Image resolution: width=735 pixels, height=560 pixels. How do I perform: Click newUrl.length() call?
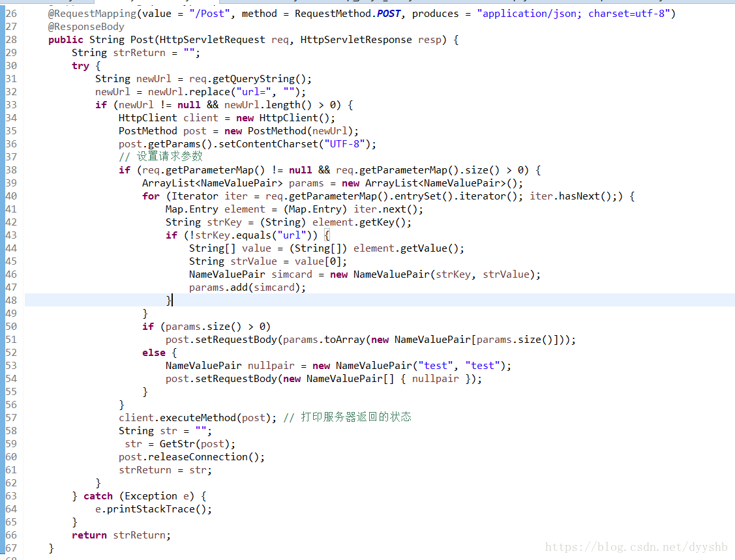(x=267, y=105)
